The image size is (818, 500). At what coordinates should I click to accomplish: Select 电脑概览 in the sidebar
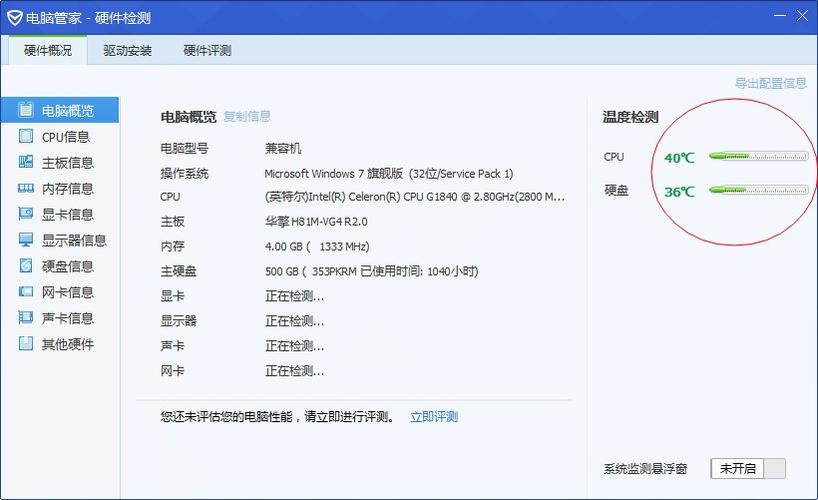60,110
